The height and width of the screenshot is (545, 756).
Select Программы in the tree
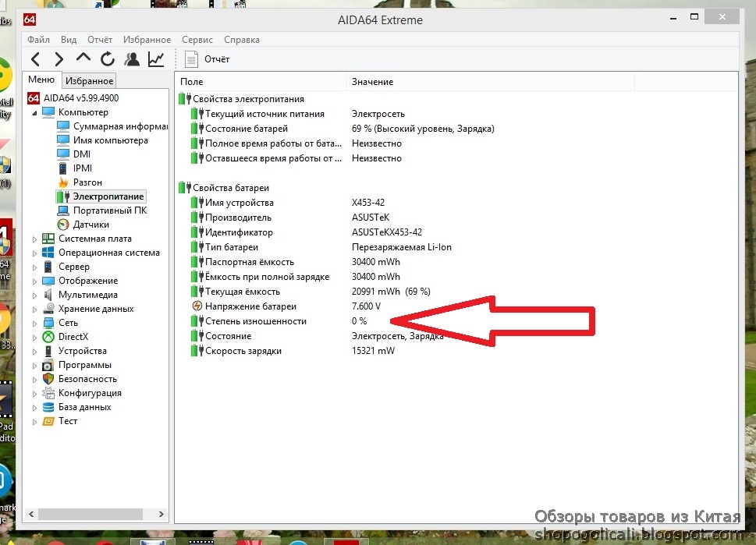coord(84,365)
